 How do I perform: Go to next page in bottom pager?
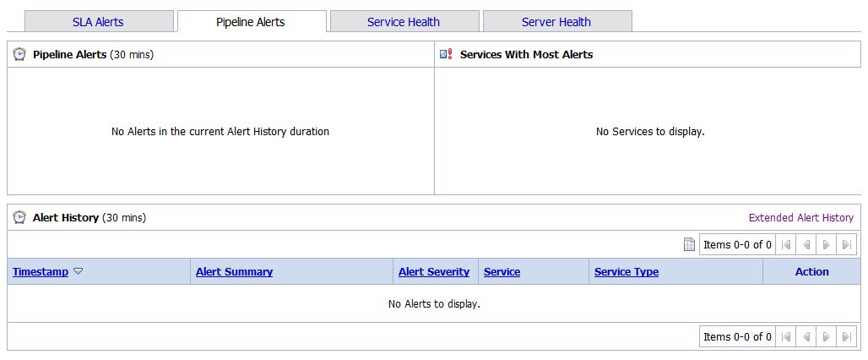827,337
